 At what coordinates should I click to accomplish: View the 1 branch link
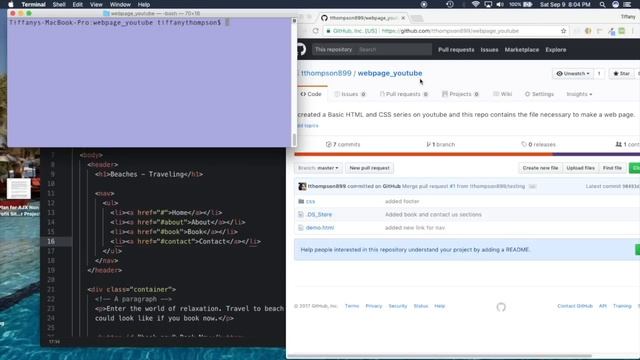pos(440,144)
